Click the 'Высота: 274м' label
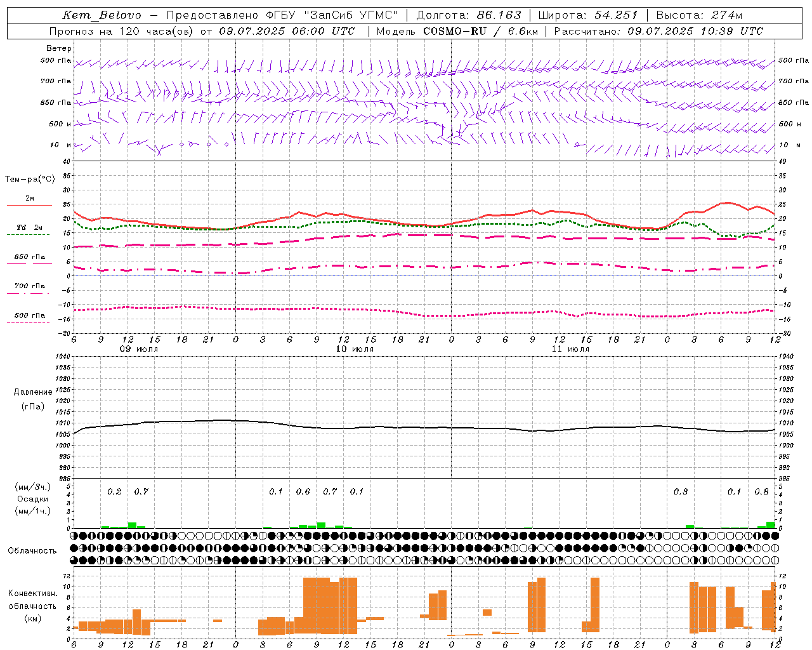Screen dimensions: 812x650 coord(699,15)
